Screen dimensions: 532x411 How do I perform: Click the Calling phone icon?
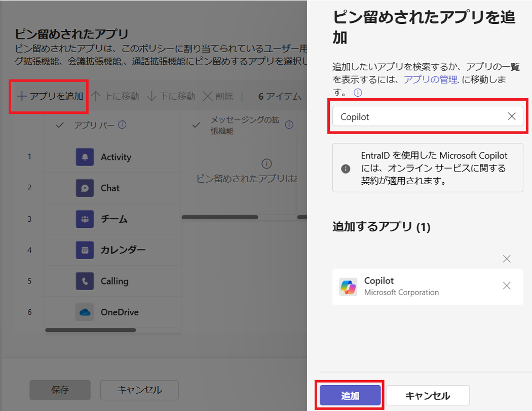click(85, 281)
